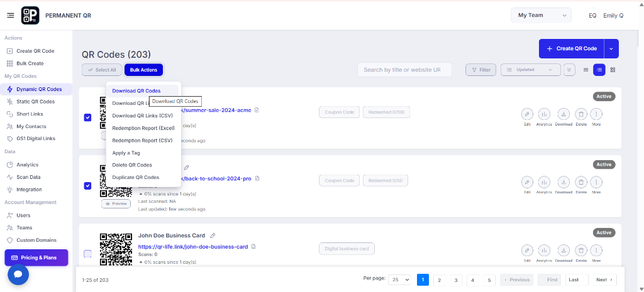Open Analytics icon for summer-sale-2024-acme row
Image resolution: width=644 pixels, height=292 pixels.
(x=544, y=114)
